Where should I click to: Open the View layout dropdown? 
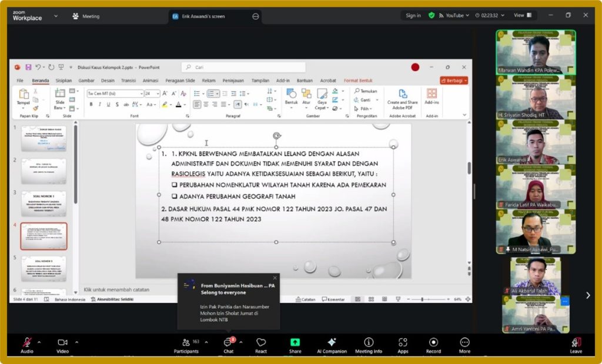(x=522, y=15)
